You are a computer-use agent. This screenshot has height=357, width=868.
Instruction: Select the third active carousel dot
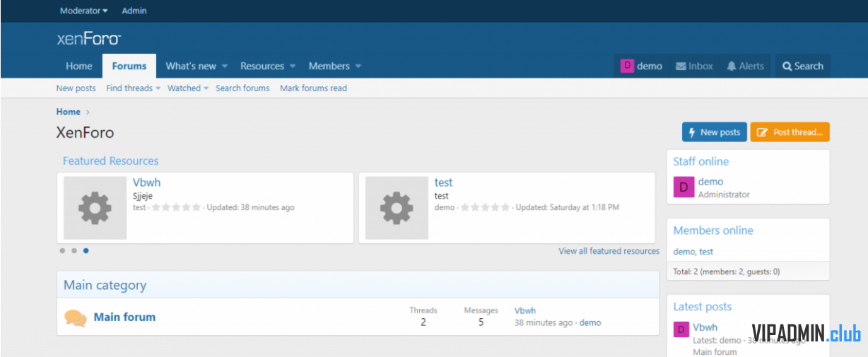tap(86, 250)
